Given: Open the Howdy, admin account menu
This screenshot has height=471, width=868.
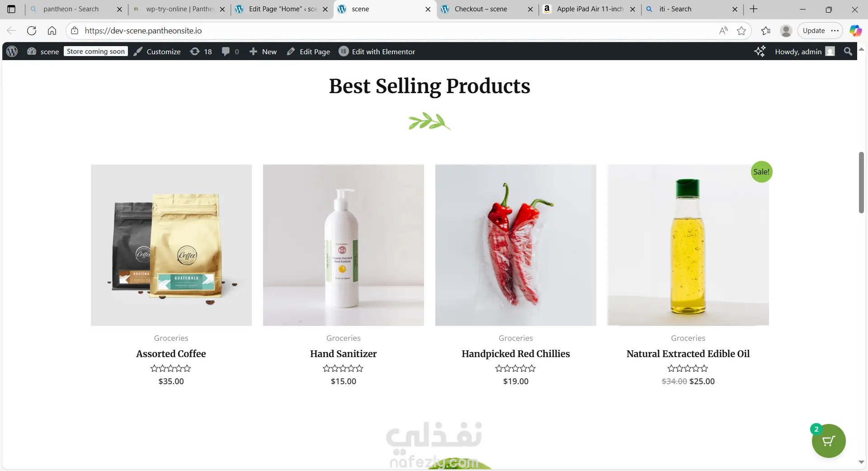Looking at the screenshot, I should point(804,52).
